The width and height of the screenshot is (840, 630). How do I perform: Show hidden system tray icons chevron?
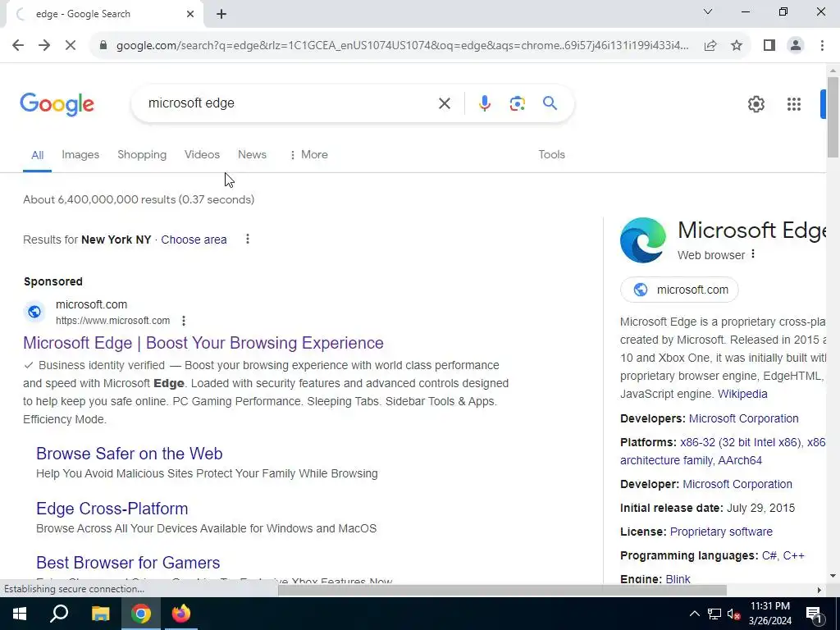694,614
